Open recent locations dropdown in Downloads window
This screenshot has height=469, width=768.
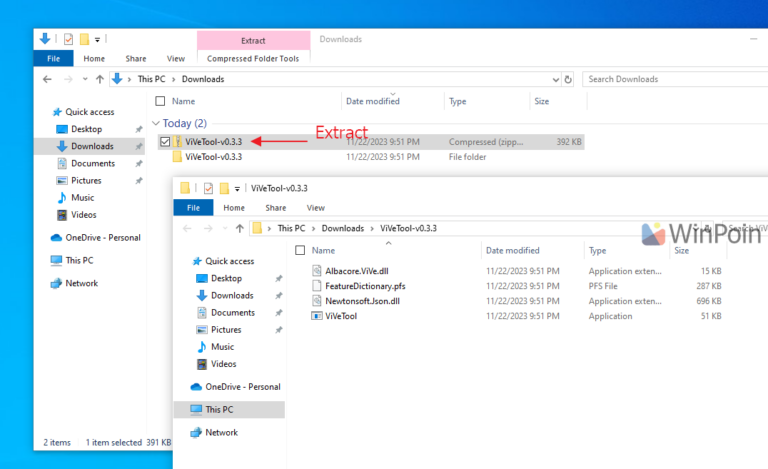[85, 79]
